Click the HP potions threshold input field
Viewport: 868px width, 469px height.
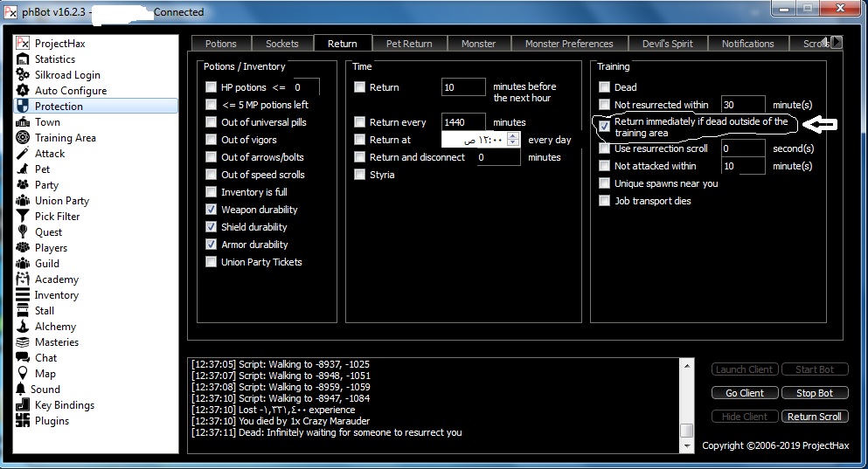[306, 87]
